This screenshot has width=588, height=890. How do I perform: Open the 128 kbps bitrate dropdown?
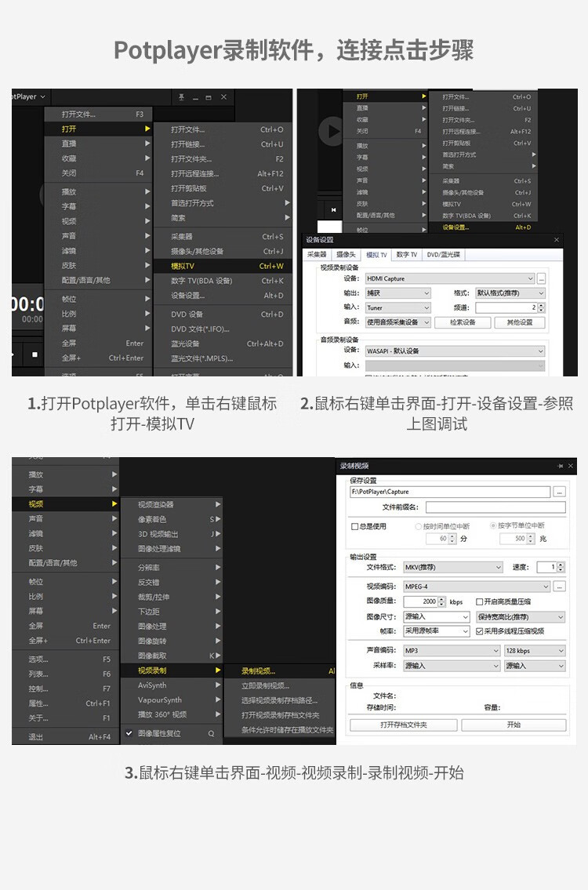tap(535, 651)
